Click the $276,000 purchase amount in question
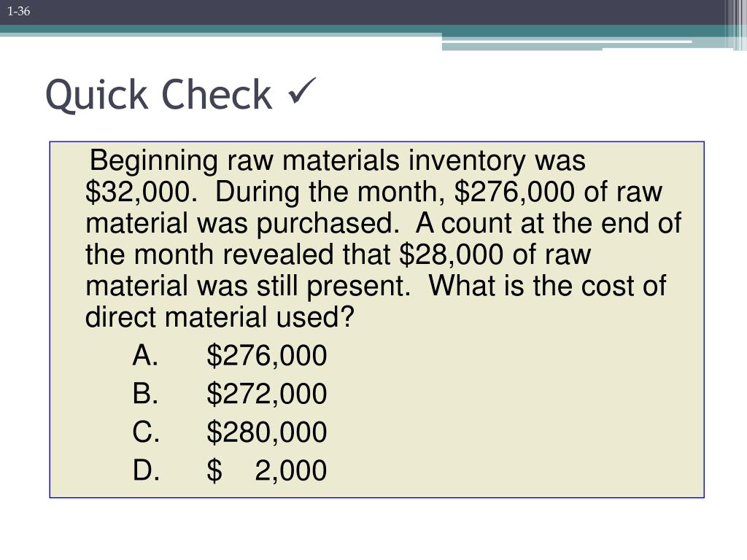 click(x=514, y=192)
